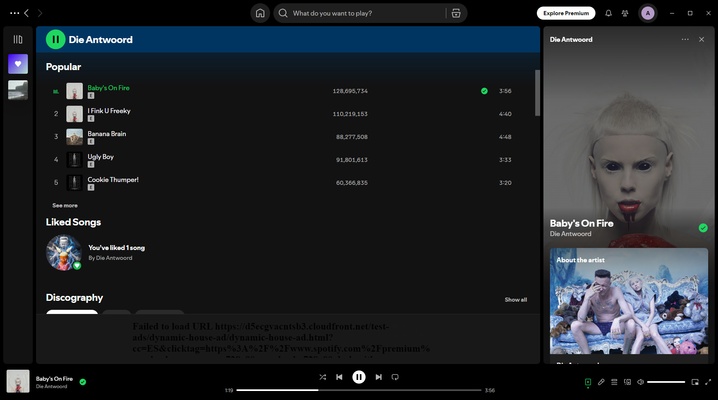Click the search magnifier icon
Screen dimensions: 718x400
pyautogui.click(x=283, y=13)
